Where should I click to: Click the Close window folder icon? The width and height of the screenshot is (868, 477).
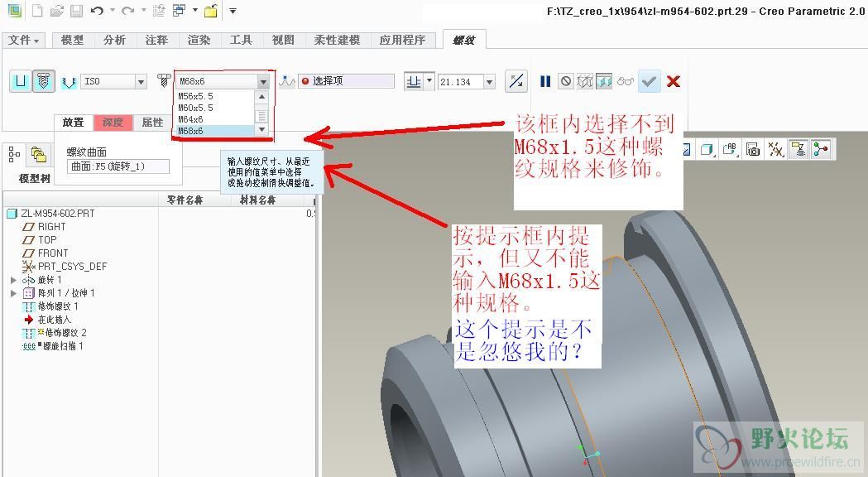click(x=211, y=11)
